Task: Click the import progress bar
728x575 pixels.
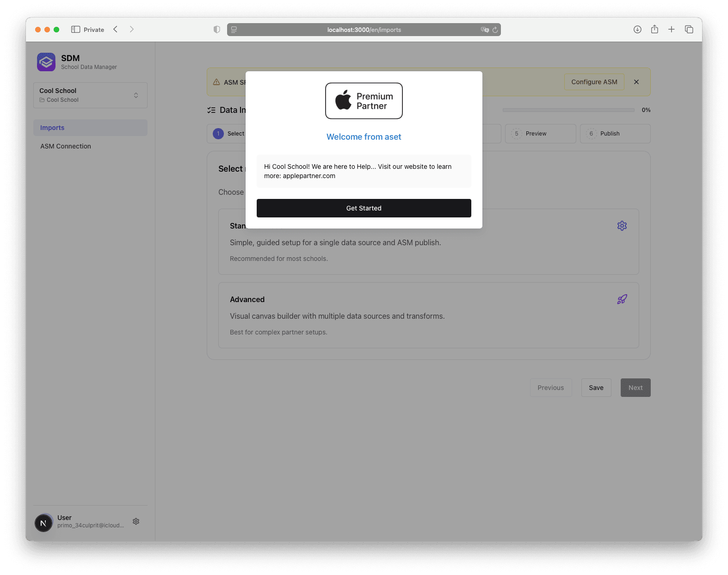Action: 568,110
